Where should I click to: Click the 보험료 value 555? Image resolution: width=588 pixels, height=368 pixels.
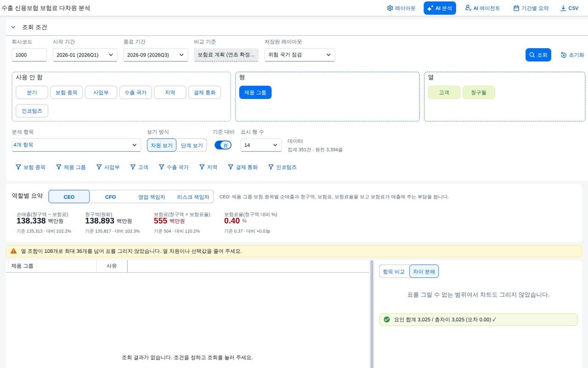(160, 221)
